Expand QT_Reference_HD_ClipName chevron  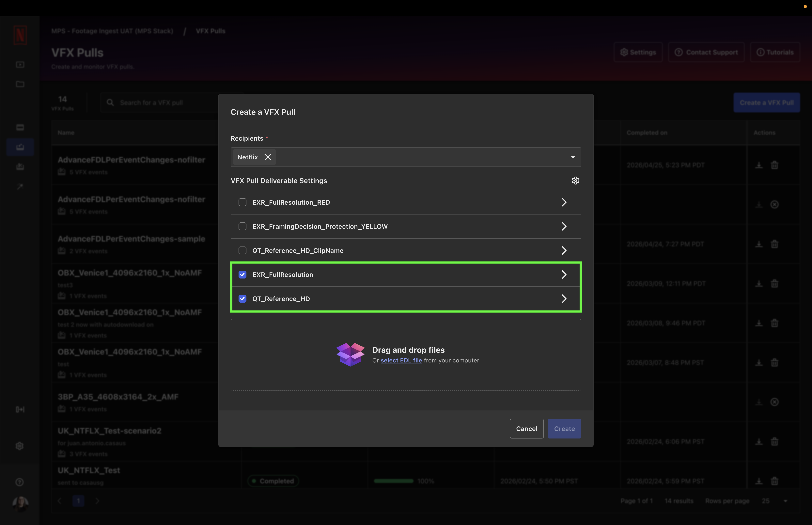(x=564, y=251)
